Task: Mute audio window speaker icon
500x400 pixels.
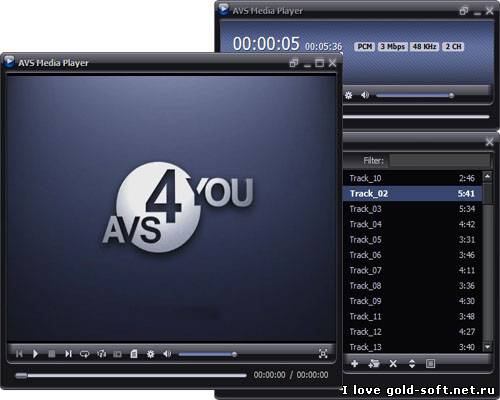Action: tap(365, 95)
